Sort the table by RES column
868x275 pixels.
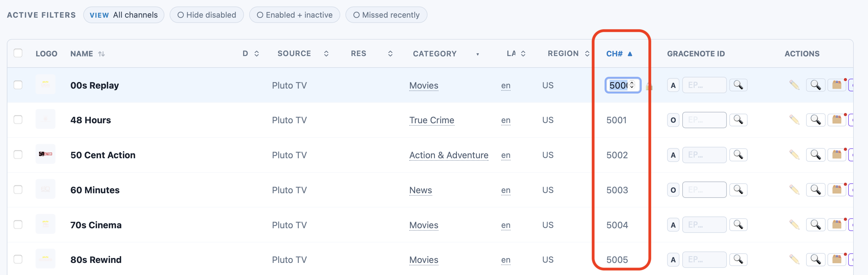(371, 54)
